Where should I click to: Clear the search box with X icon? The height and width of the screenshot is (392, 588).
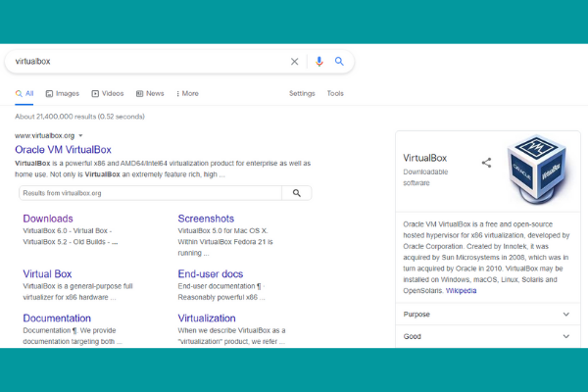pyautogui.click(x=294, y=61)
